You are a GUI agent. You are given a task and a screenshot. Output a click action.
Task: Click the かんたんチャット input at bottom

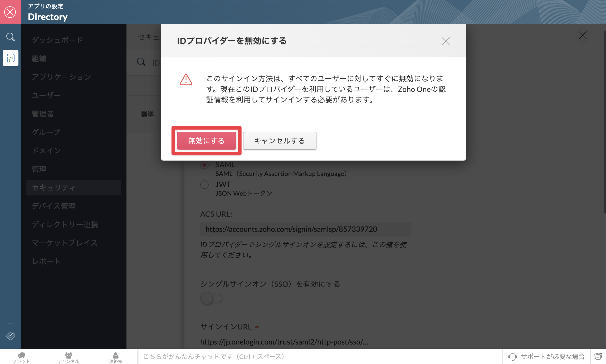[x=320, y=357]
